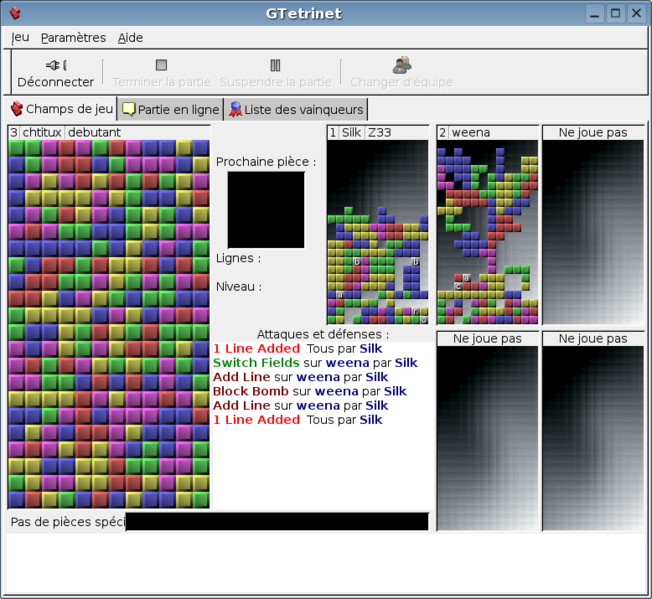Click 'Switch Fields sur weena par Silk' line
Screen dimensions: 652x599
click(315, 363)
